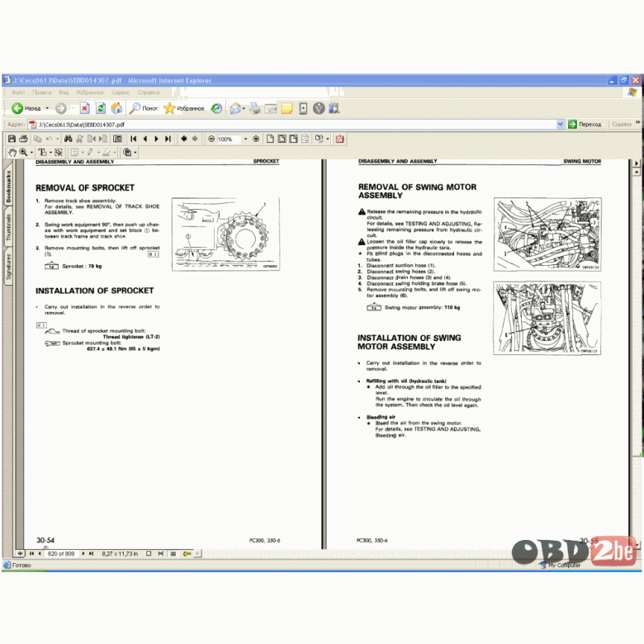Select Actual Size page view icon
This screenshot has width=644, height=644.
click(x=270, y=139)
